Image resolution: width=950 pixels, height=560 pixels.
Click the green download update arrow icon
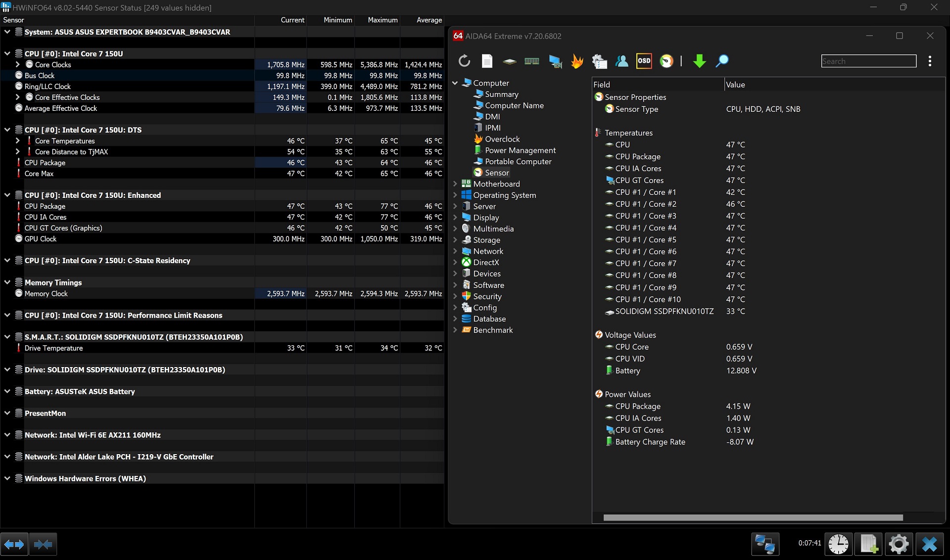(x=699, y=61)
